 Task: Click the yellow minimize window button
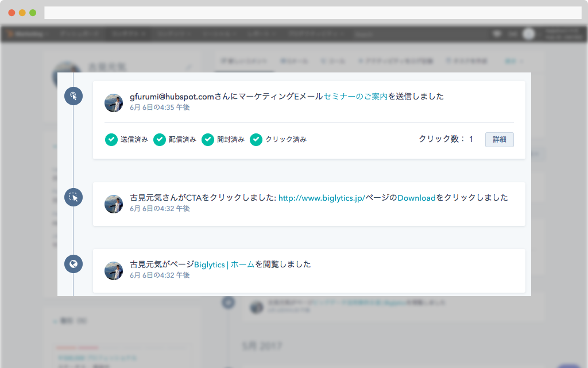tap(22, 13)
